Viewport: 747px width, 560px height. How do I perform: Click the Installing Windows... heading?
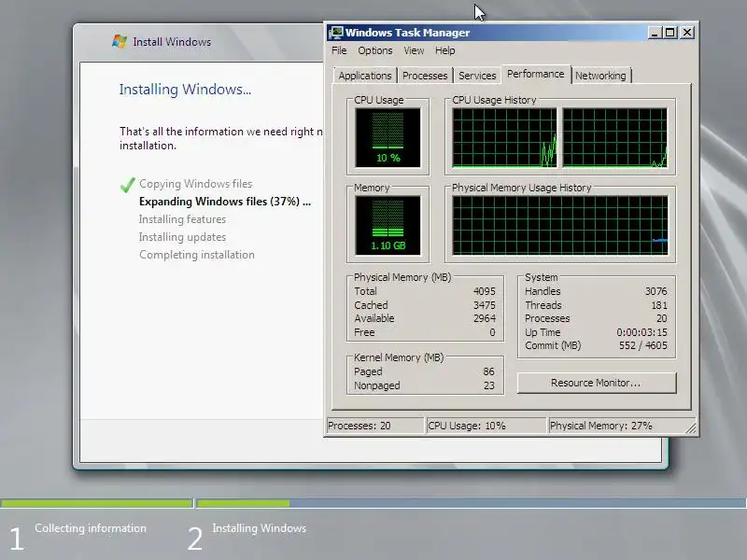tap(185, 90)
